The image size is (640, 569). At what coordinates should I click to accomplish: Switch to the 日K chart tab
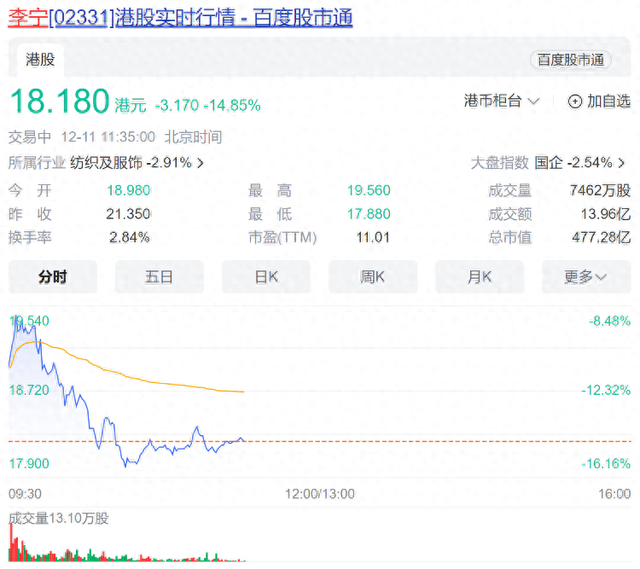(x=266, y=277)
